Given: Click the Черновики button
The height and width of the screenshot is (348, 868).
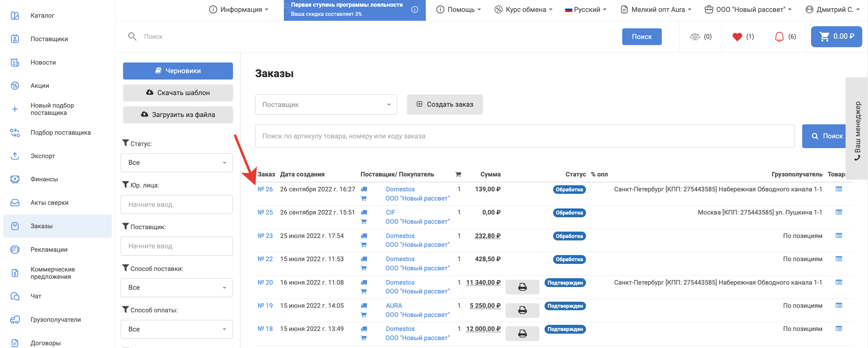Looking at the screenshot, I should (x=178, y=71).
